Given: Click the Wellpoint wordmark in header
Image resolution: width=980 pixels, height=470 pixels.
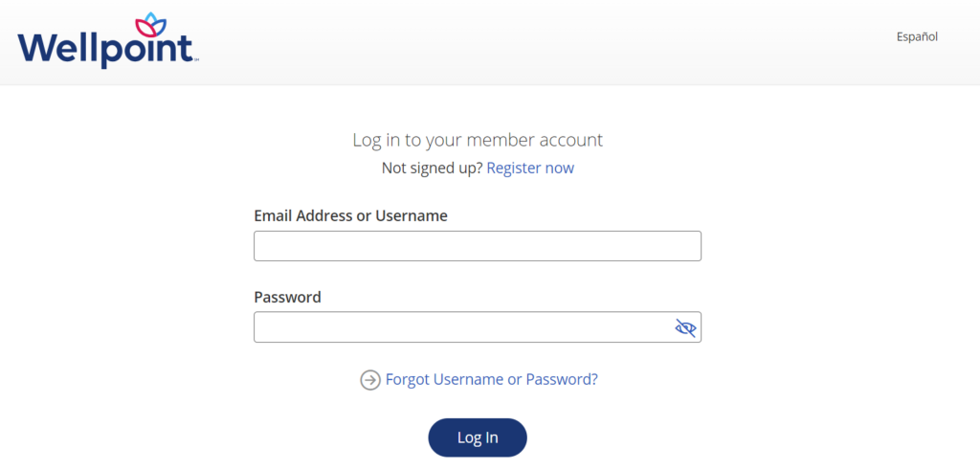Looking at the screenshot, I should (103, 48).
